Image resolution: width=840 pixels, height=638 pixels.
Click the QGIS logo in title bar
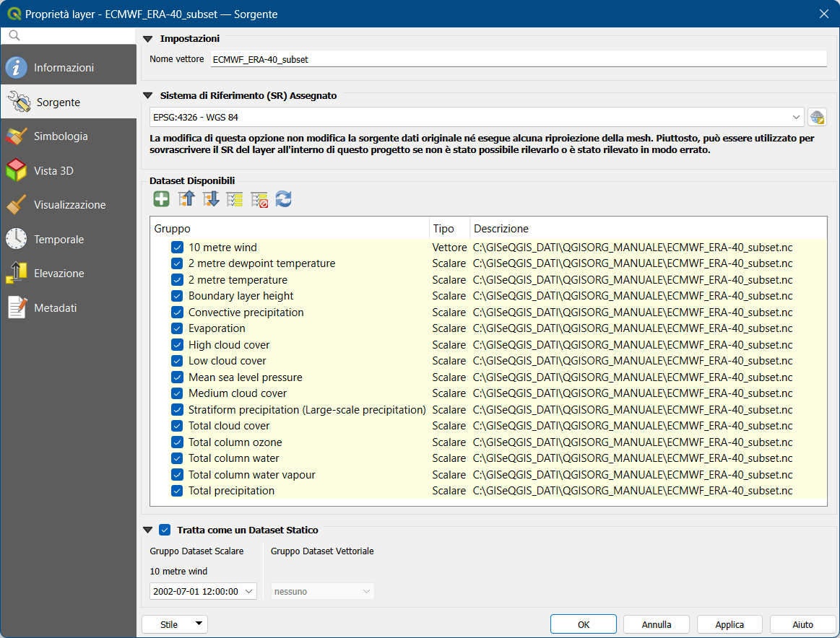click(x=14, y=14)
